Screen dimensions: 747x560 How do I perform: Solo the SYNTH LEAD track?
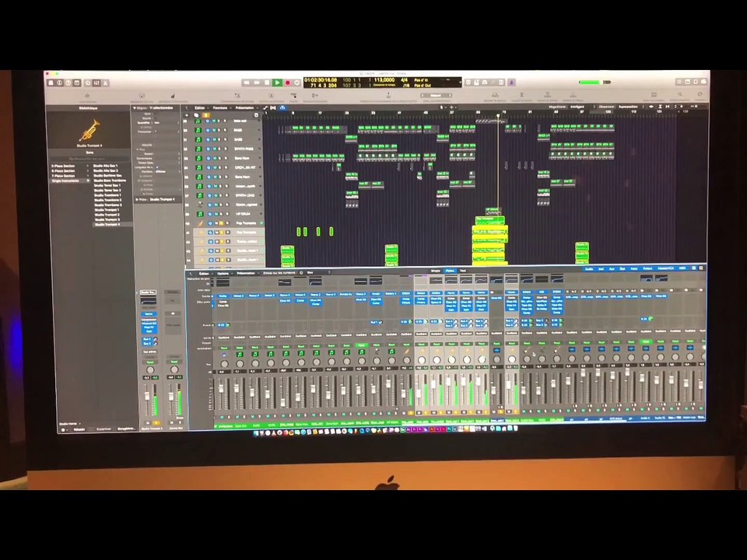tap(222, 195)
